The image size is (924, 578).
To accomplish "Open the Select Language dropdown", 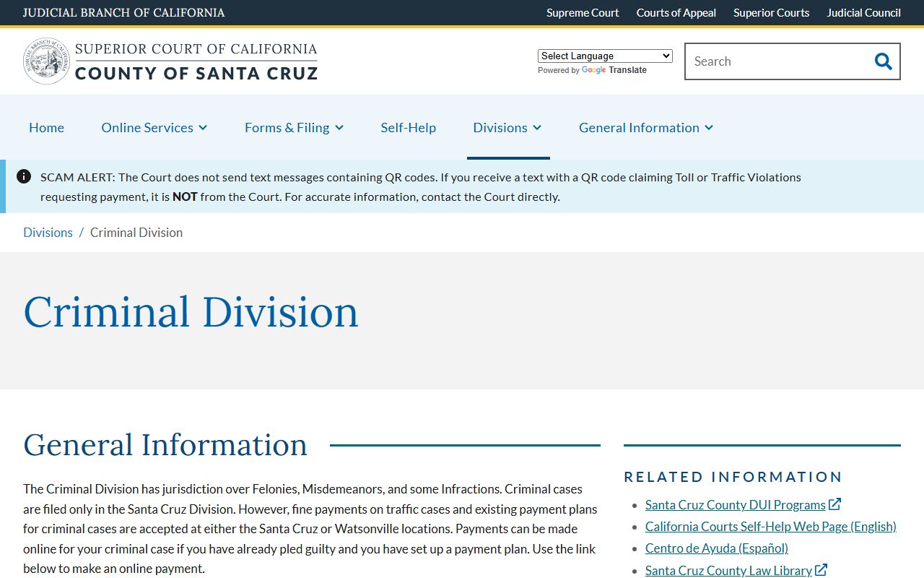I will (x=605, y=56).
